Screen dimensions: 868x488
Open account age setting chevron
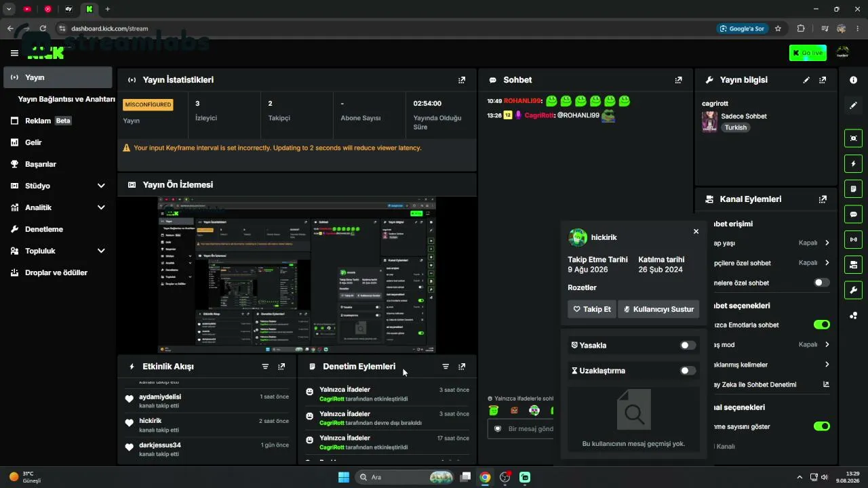pos(827,243)
